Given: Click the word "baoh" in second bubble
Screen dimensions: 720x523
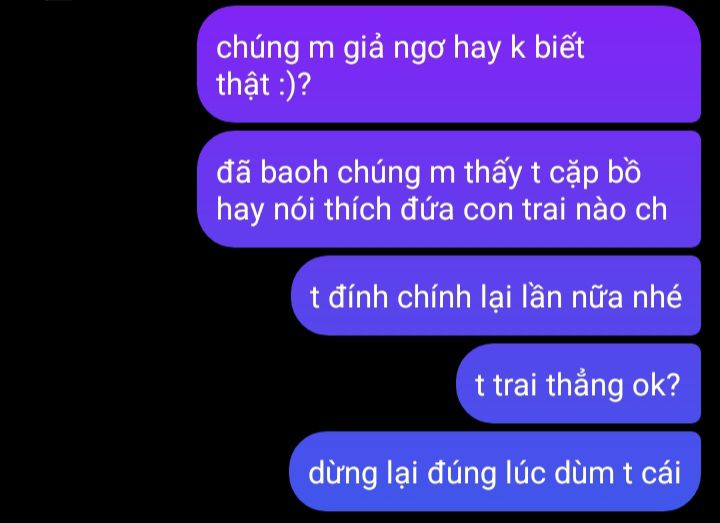Looking at the screenshot, I should coord(294,172).
